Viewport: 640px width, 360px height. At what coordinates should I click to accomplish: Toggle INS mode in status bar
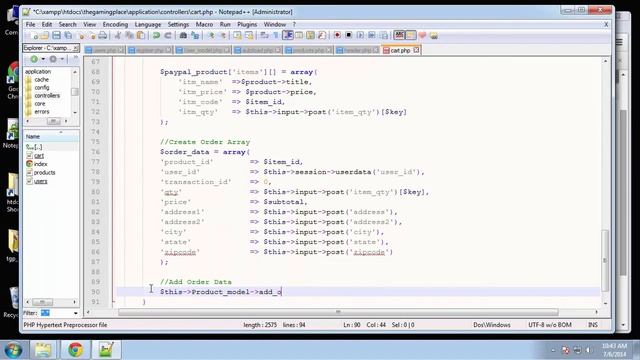tap(593, 325)
